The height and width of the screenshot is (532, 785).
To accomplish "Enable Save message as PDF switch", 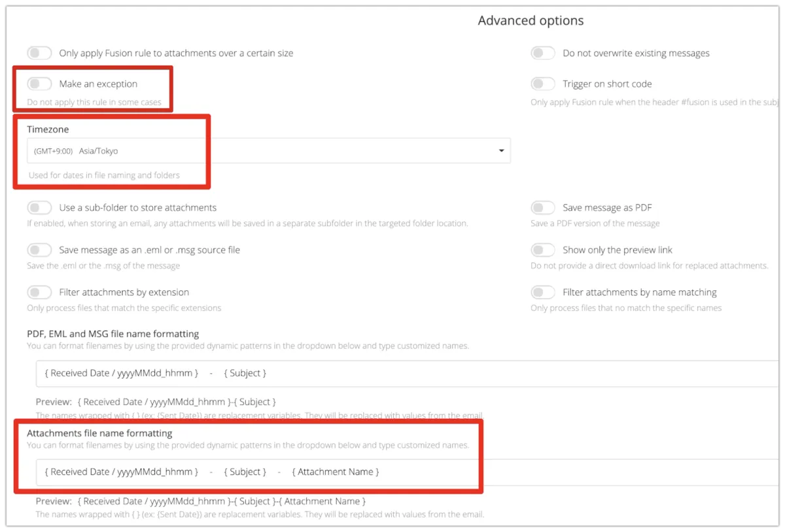I will (x=543, y=208).
